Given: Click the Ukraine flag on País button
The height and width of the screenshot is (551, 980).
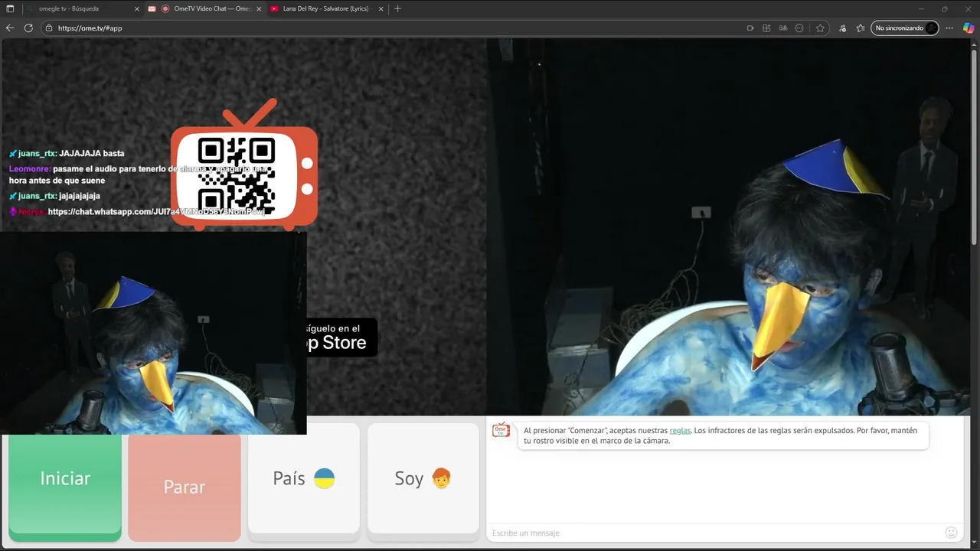Looking at the screenshot, I should pyautogui.click(x=325, y=478).
